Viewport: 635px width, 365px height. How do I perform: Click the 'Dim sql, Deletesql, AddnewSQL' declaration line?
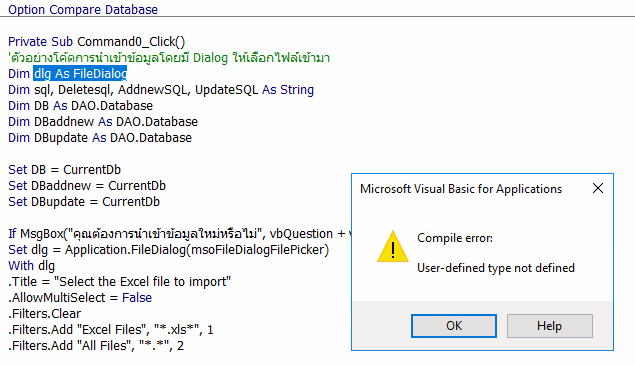[161, 90]
